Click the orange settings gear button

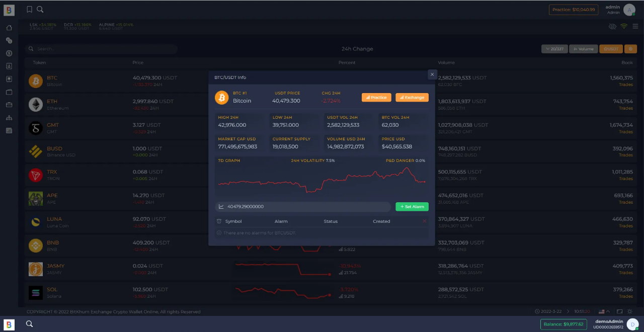tap(630, 49)
